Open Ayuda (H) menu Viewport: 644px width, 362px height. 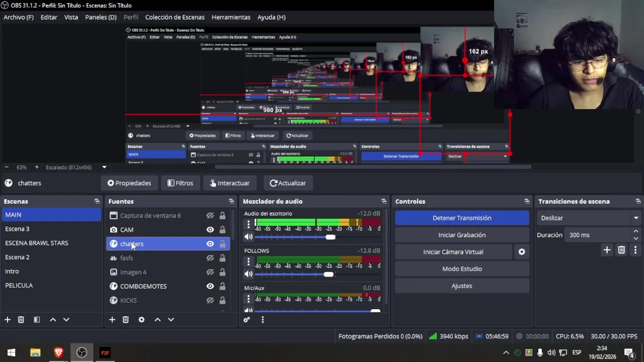pos(271,17)
